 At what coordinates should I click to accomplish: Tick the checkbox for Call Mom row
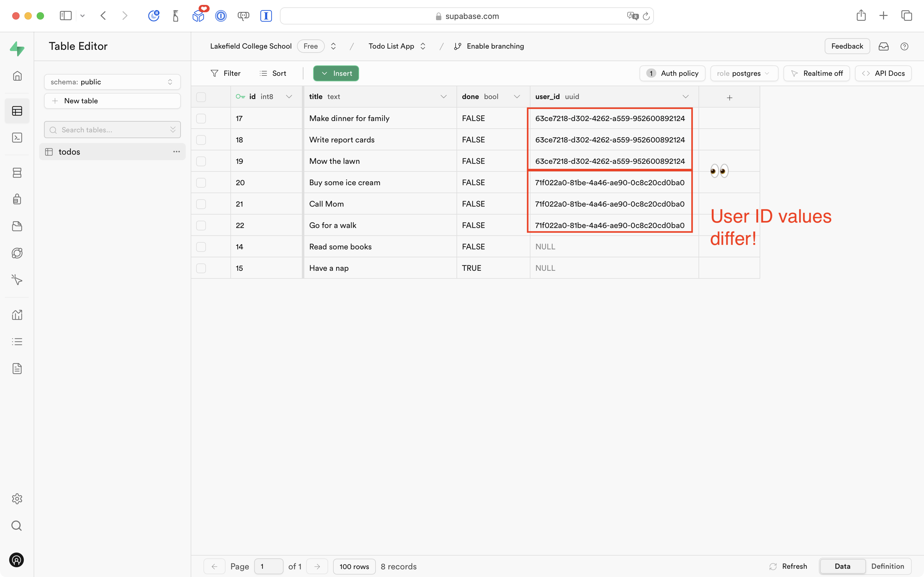click(201, 204)
